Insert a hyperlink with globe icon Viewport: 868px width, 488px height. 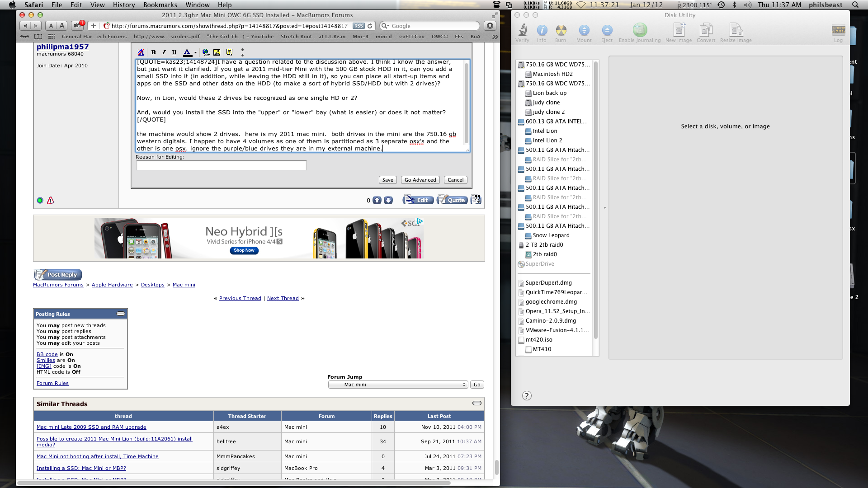[x=206, y=52]
